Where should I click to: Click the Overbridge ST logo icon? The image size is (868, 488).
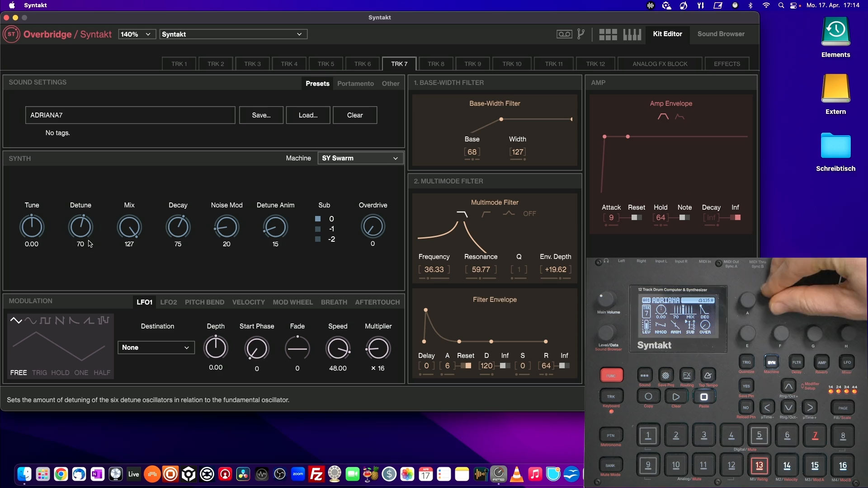[11, 34]
